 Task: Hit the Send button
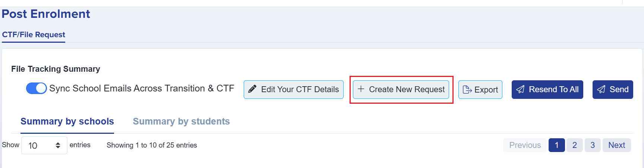613,90
